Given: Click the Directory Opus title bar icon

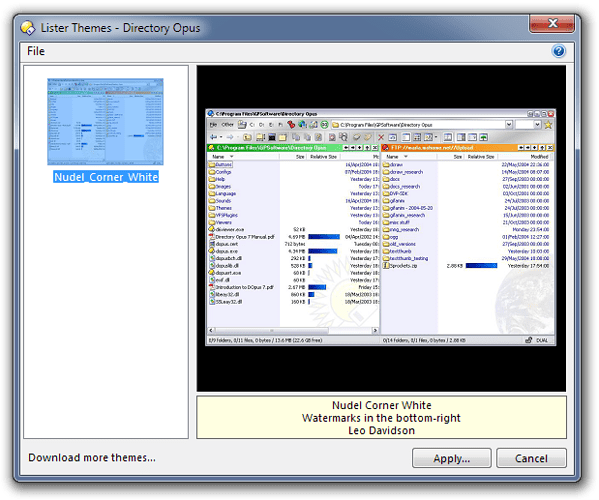Looking at the screenshot, I should tap(28, 28).
